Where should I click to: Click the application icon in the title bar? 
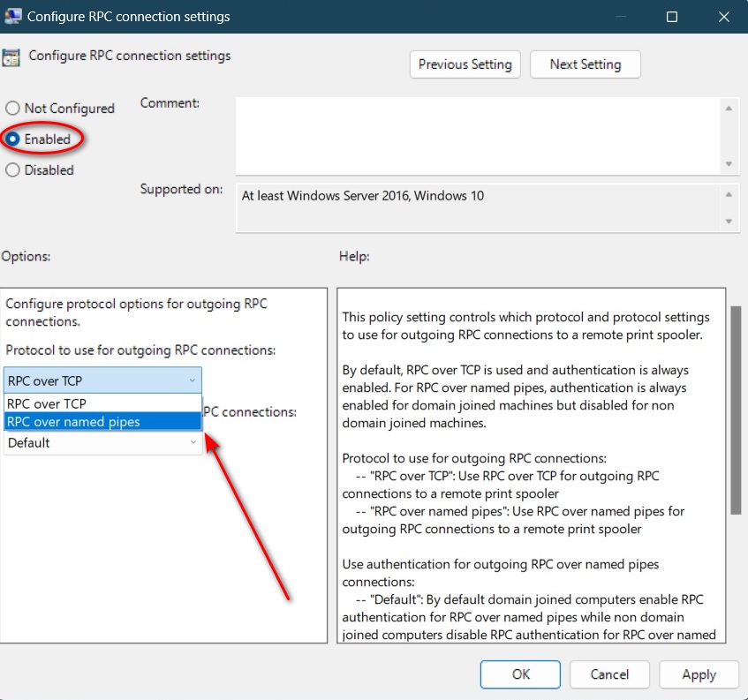[14, 16]
